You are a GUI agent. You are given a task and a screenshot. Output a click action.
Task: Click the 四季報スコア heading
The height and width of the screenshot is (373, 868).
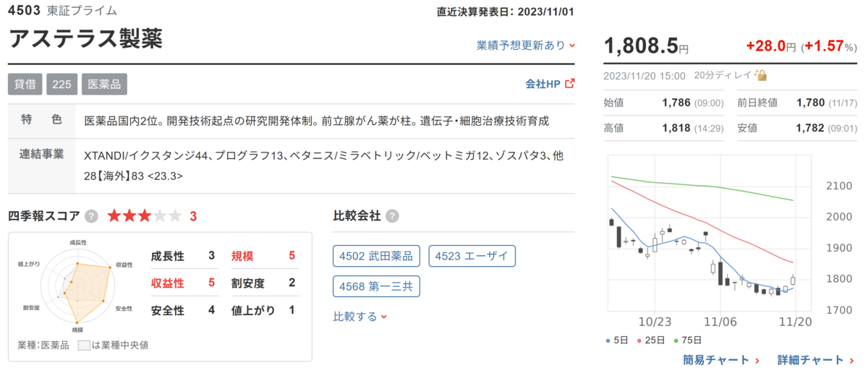[x=44, y=216]
